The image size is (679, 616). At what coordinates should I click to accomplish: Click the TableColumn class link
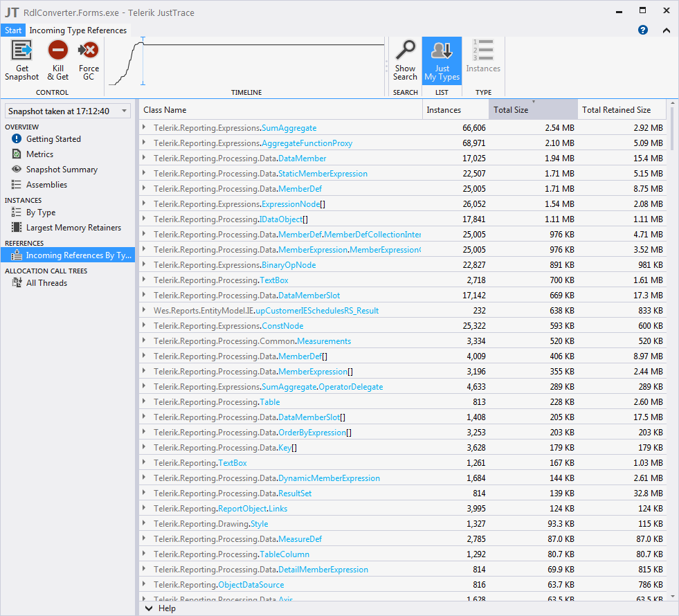(284, 554)
